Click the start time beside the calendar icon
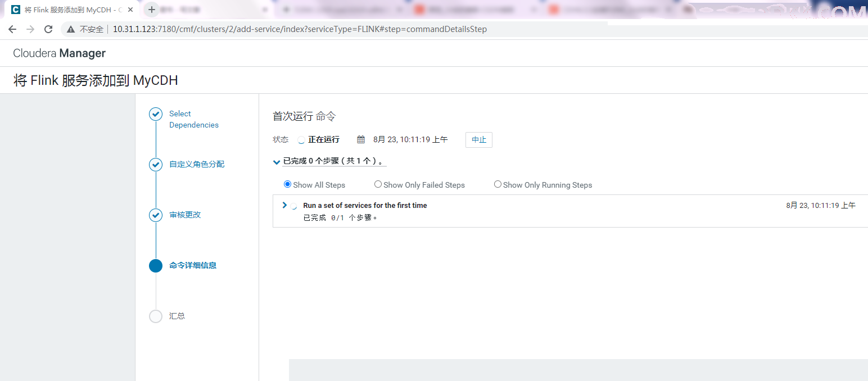The height and width of the screenshot is (381, 868). 410,140
